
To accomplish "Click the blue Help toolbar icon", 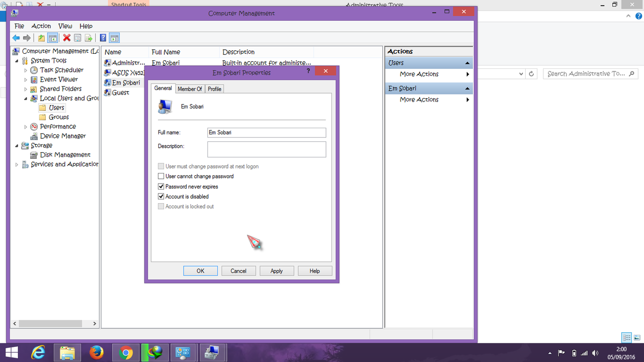I will pos(103,38).
